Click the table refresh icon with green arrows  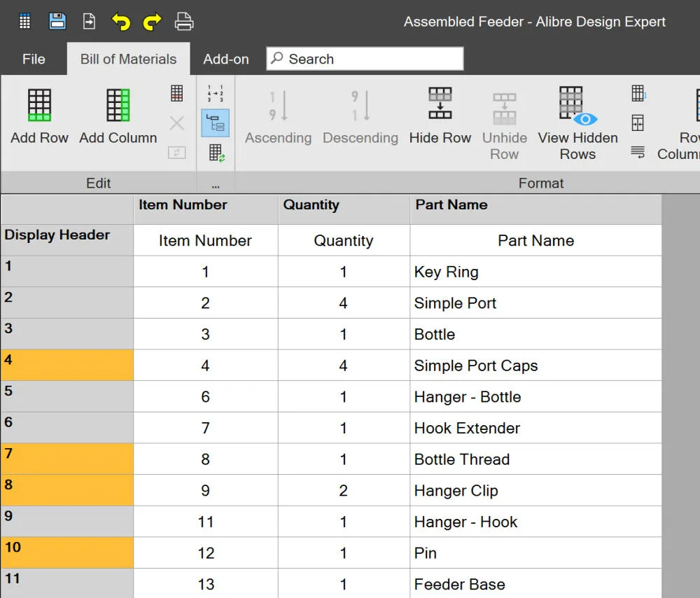pos(216,153)
